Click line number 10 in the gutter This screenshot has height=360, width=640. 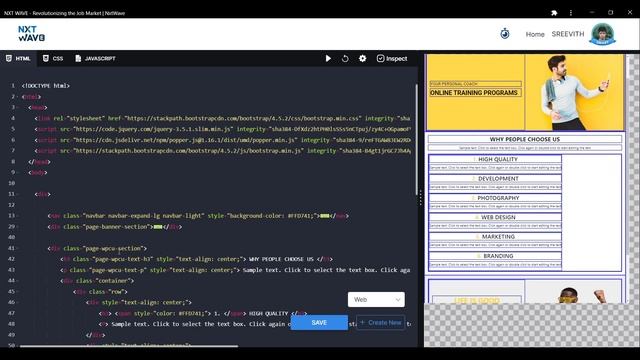(11, 183)
